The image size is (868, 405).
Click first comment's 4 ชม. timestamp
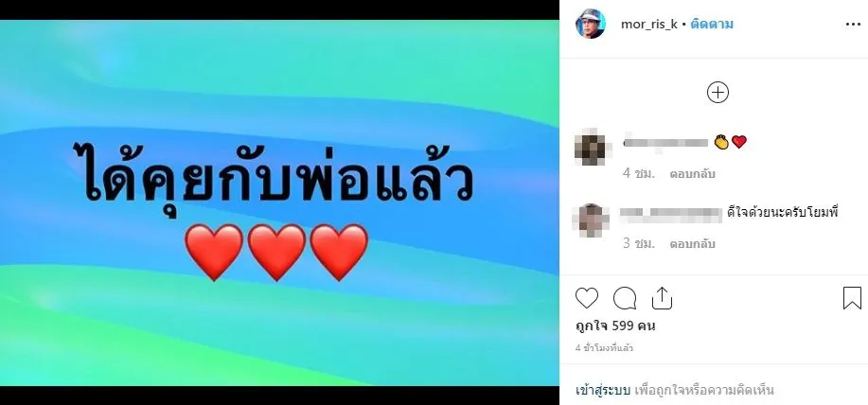click(x=639, y=174)
